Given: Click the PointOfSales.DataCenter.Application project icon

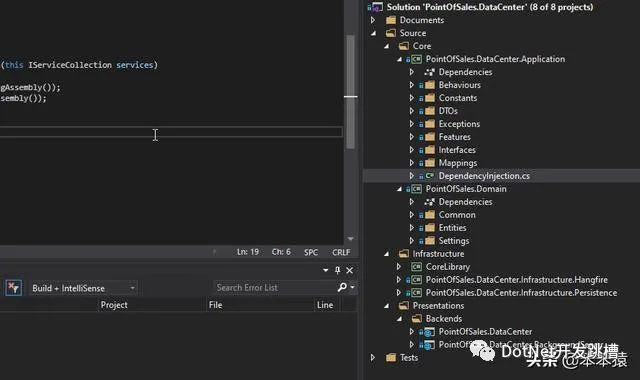Looking at the screenshot, I should (x=416, y=59).
